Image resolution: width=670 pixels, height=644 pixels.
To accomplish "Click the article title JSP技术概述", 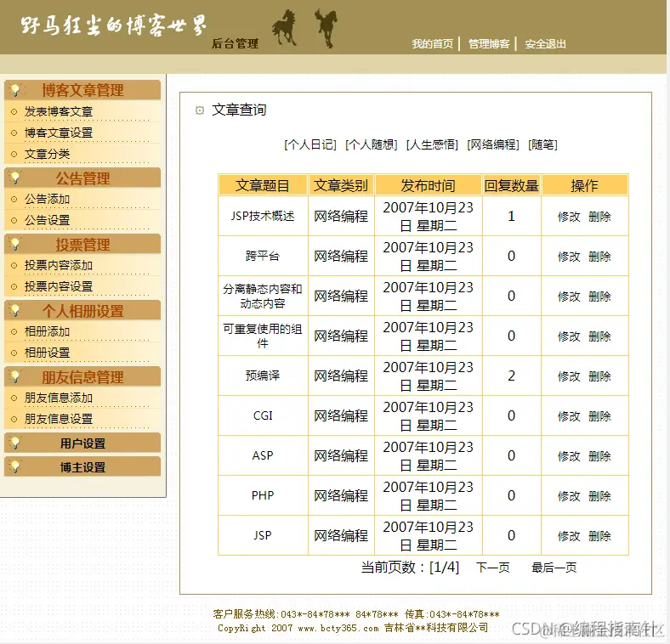I will [263, 216].
